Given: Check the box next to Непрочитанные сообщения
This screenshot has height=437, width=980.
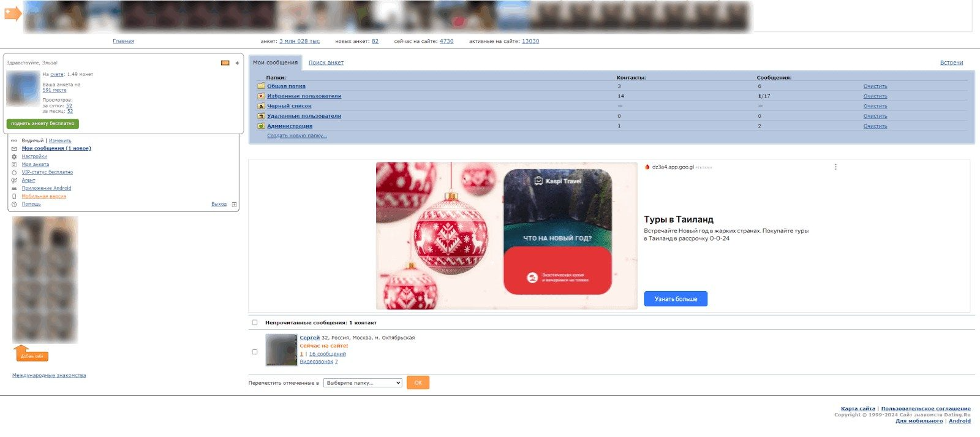Looking at the screenshot, I should [x=255, y=322].
